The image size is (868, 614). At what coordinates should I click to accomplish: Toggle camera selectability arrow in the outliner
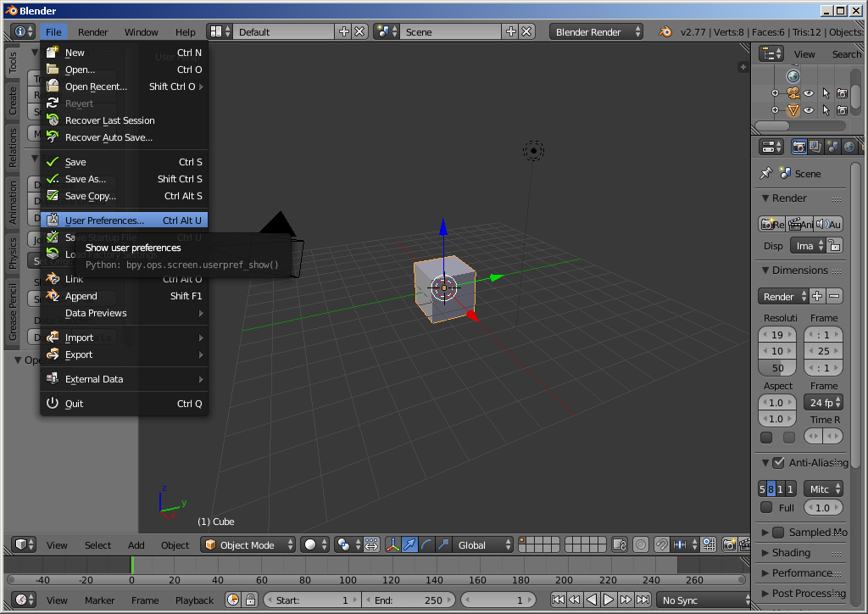point(826,93)
